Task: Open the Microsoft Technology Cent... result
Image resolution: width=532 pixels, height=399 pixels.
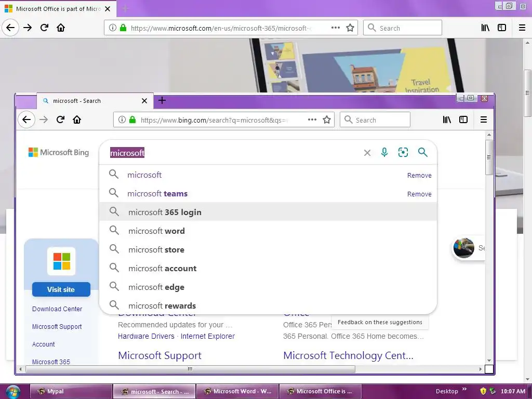Action: [349, 355]
